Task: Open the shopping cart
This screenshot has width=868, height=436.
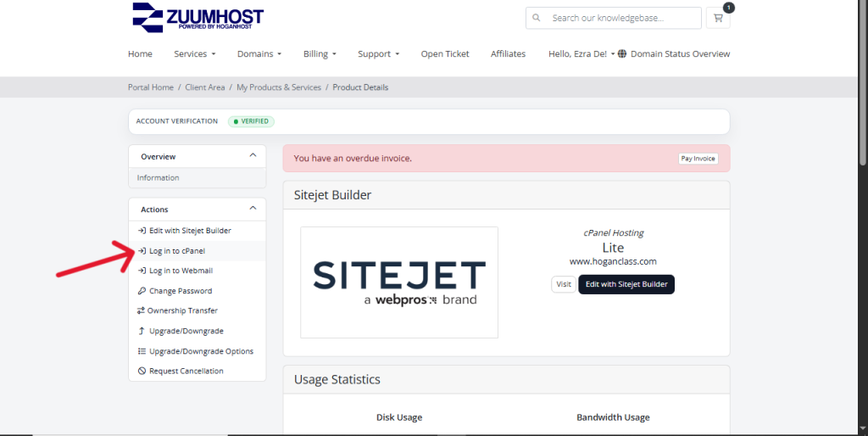Action: (x=718, y=18)
